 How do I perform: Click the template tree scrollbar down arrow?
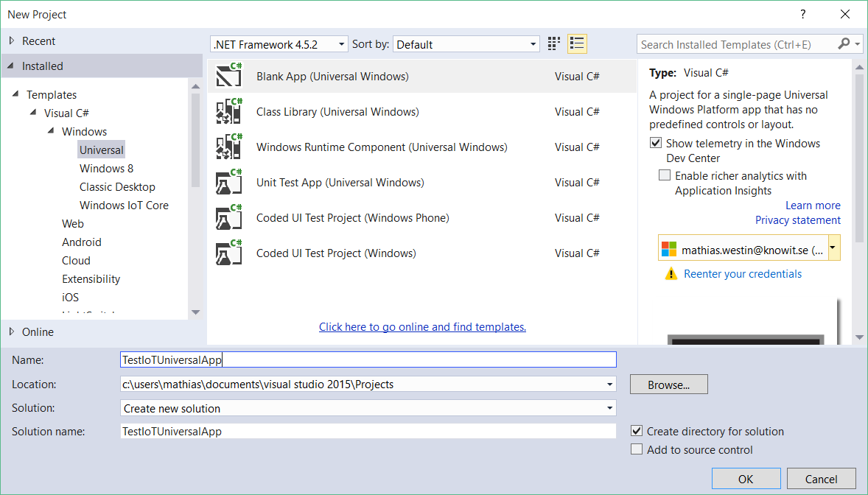[x=195, y=312]
